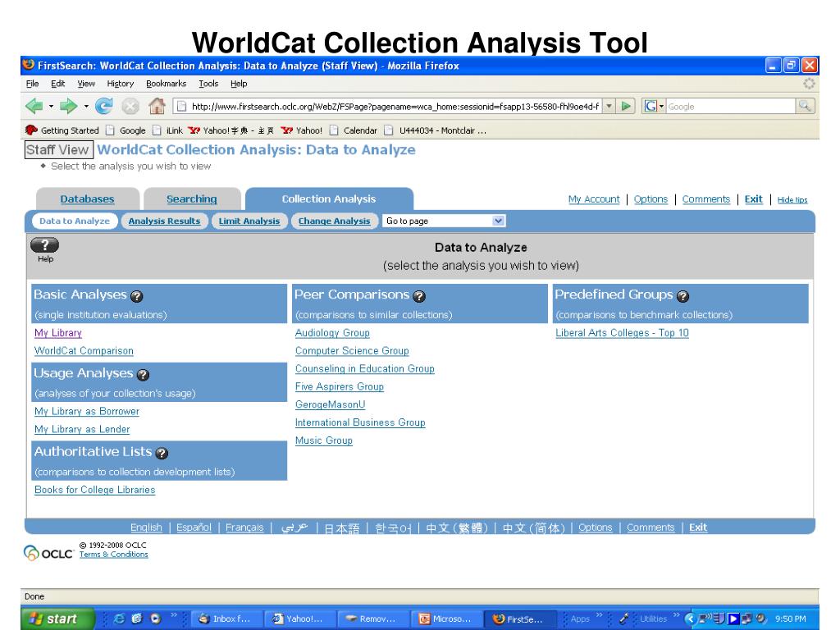The image size is (840, 630).
Task: Click Hide tips link
Action: click(x=792, y=200)
